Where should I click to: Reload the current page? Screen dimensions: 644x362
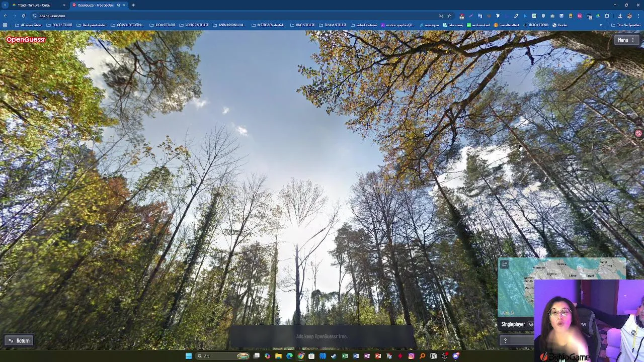pos(23,16)
